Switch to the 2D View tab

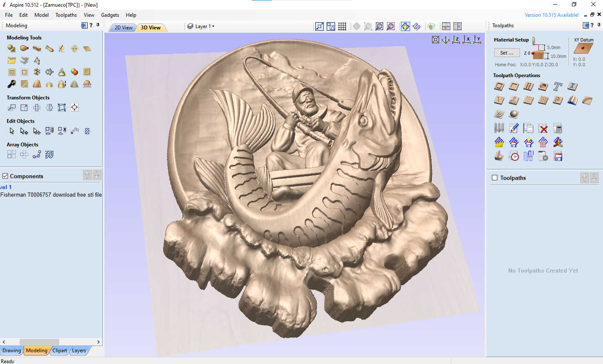(123, 28)
